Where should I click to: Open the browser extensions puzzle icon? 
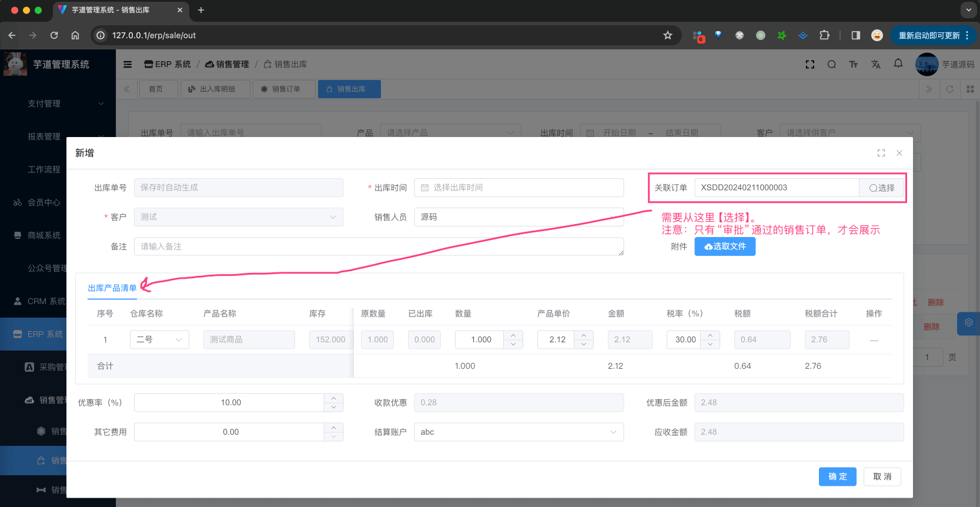[x=824, y=35]
